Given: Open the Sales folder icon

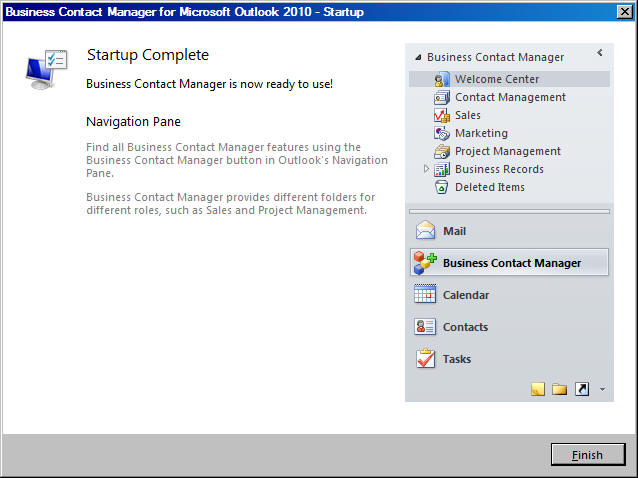Looking at the screenshot, I should click(441, 115).
